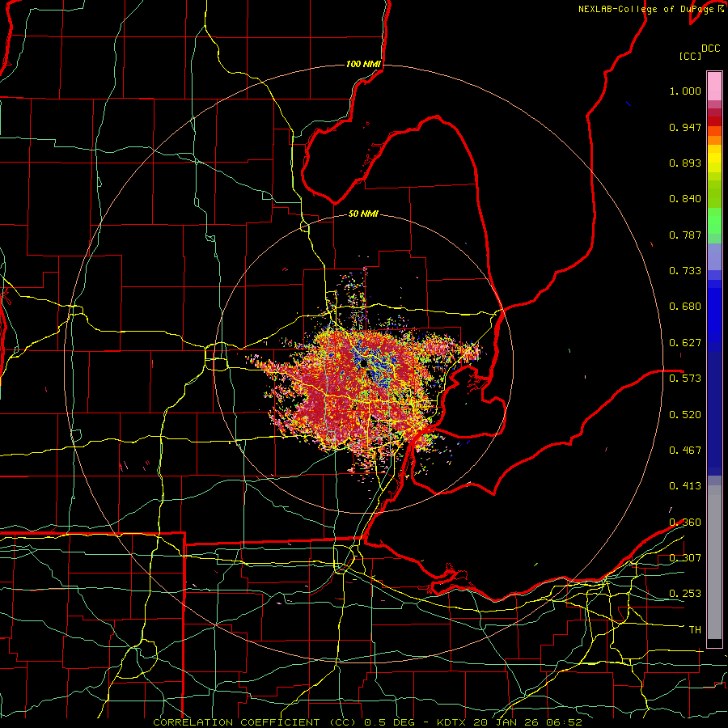This screenshot has width=728, height=728.
Task: Click the 0.840 legend value
Action: [685, 199]
